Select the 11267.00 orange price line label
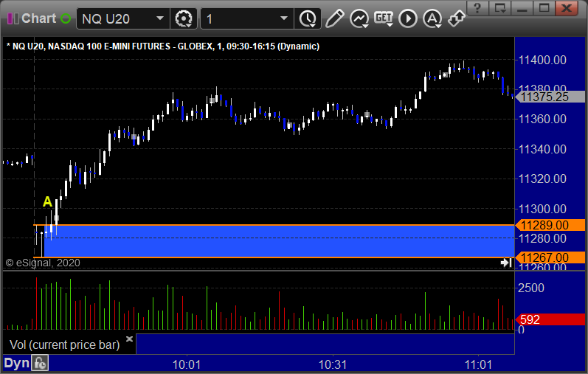This screenshot has width=588, height=374. point(550,257)
